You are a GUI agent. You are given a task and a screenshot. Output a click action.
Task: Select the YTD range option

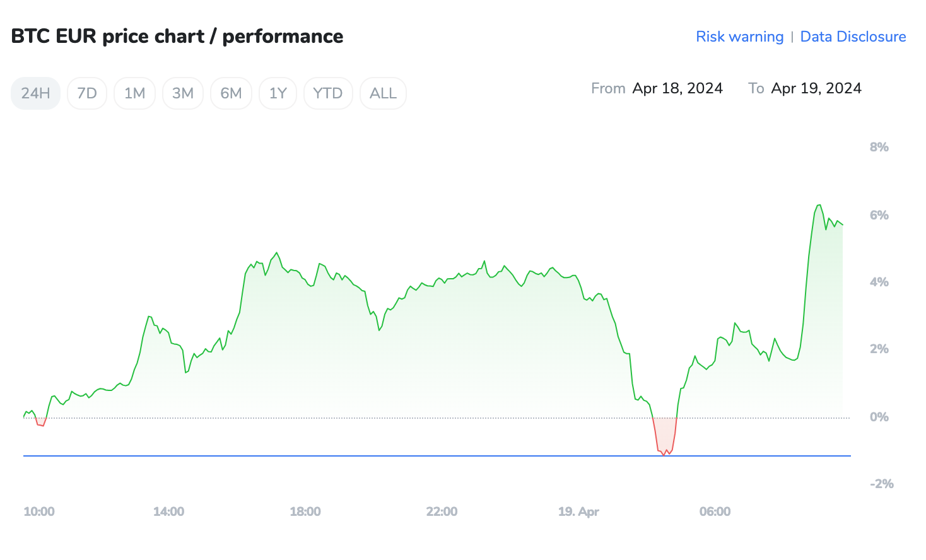coord(328,93)
